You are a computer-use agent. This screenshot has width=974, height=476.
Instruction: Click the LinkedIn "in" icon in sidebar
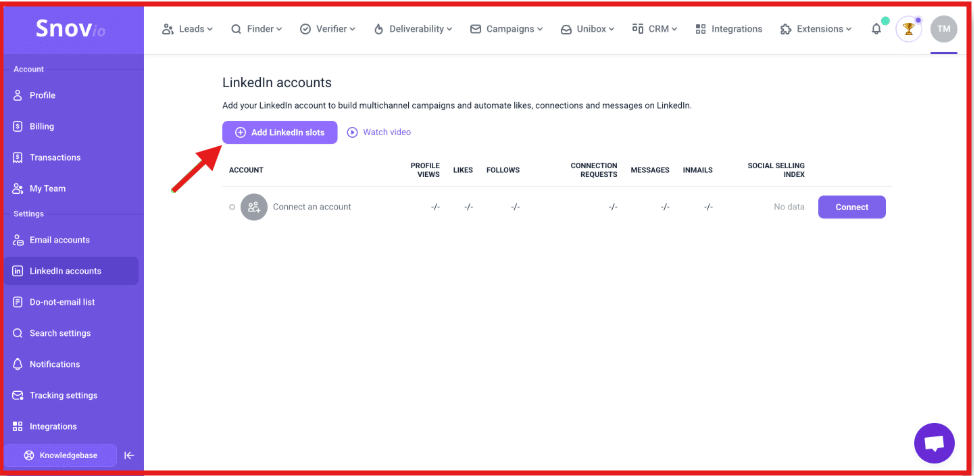click(18, 271)
